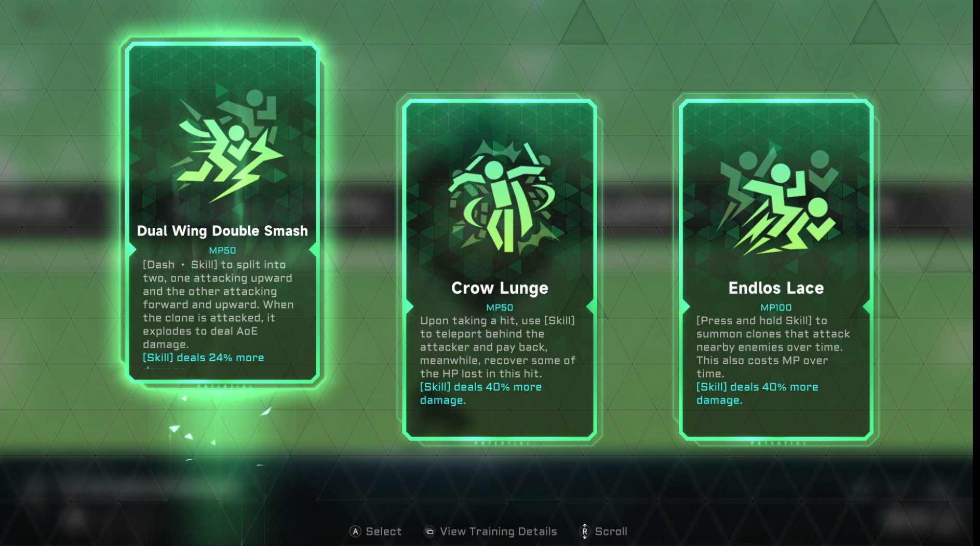Click right arrow marker on Endlos Lace card
Image resolution: width=980 pixels, height=546 pixels.
[x=867, y=307]
